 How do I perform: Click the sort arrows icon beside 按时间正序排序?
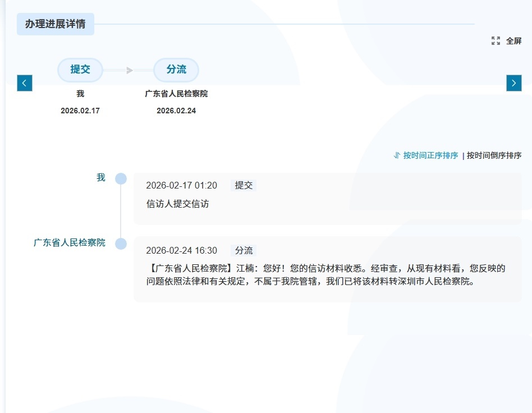397,155
